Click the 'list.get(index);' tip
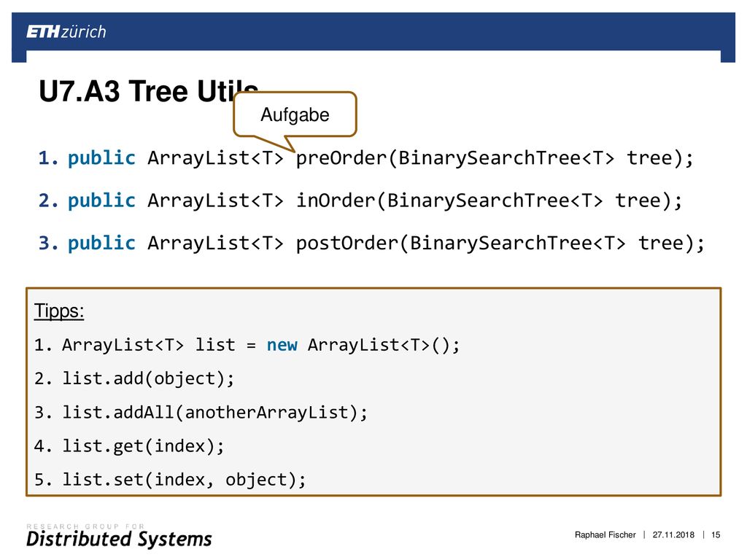Viewport: 747px width, 560px height. (x=128, y=446)
